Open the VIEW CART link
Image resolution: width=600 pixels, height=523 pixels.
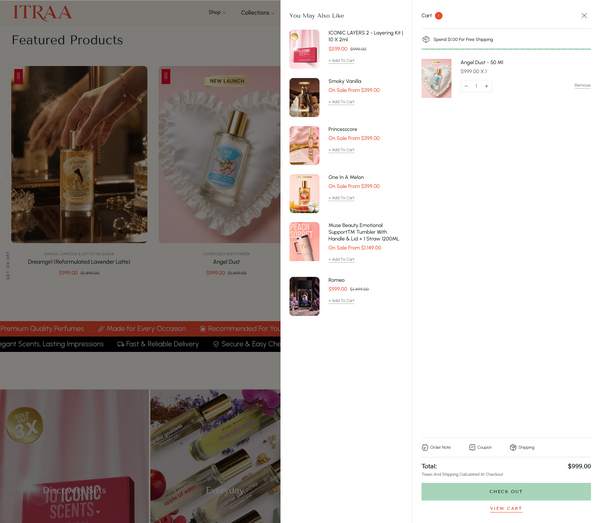[x=506, y=508]
